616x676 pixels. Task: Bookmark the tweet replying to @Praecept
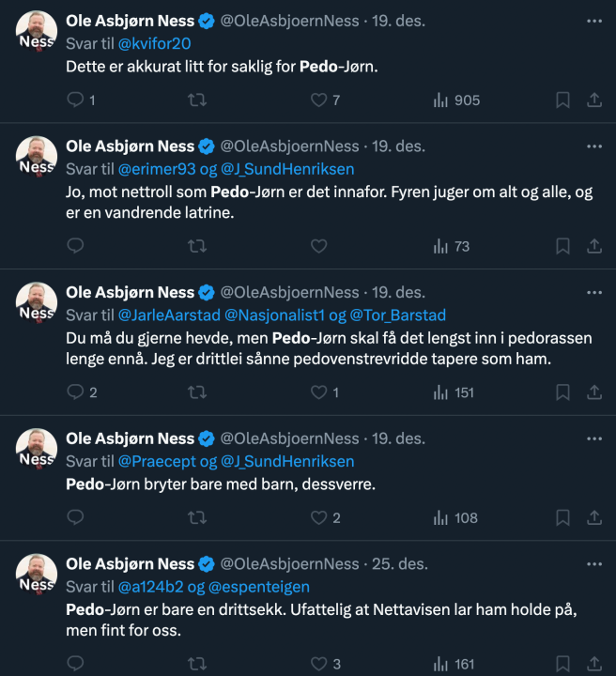pos(562,517)
